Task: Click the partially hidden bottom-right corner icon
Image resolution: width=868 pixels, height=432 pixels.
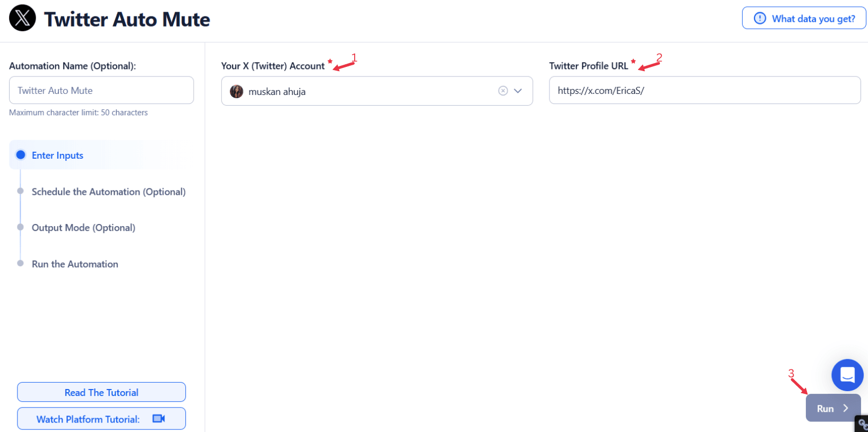Action: click(862, 424)
